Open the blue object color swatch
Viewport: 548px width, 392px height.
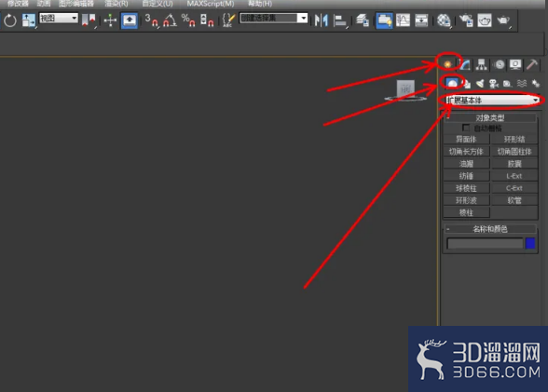click(530, 243)
